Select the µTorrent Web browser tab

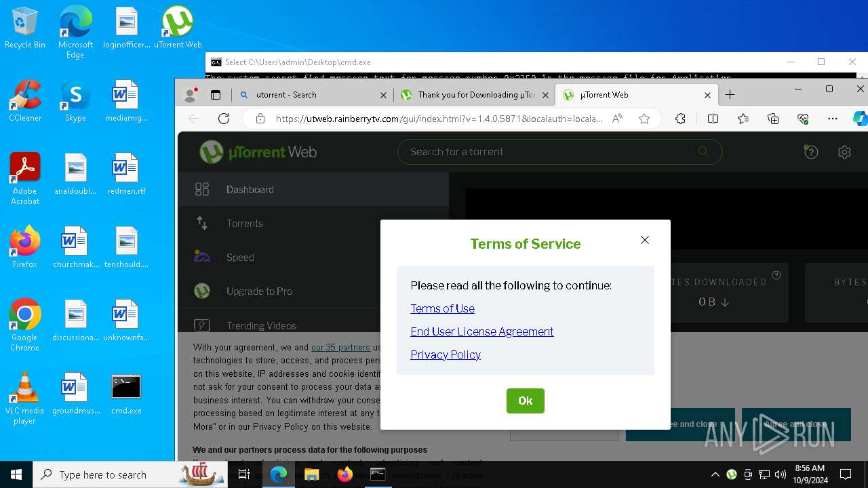636,95
